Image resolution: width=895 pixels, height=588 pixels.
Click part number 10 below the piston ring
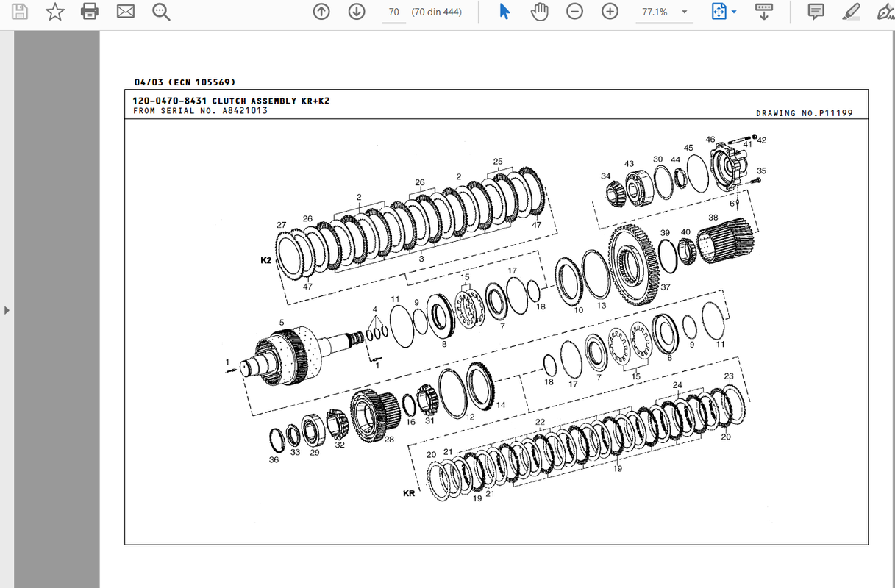(x=578, y=310)
